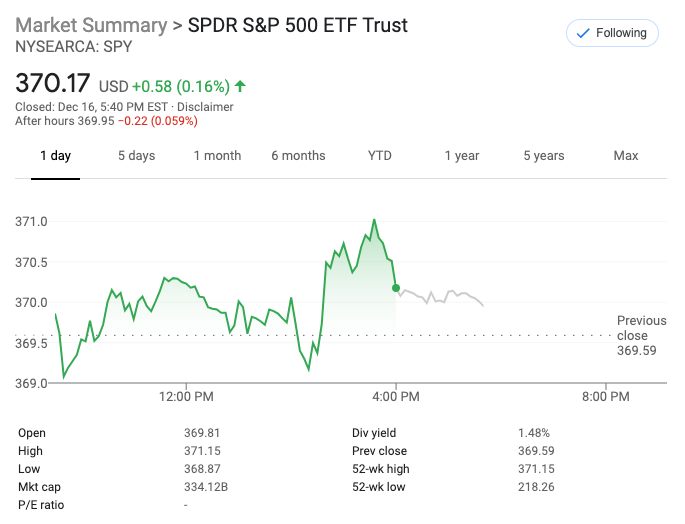The height and width of the screenshot is (524, 685).
Task: Click the chart peak near 371.0
Action: click(x=374, y=220)
